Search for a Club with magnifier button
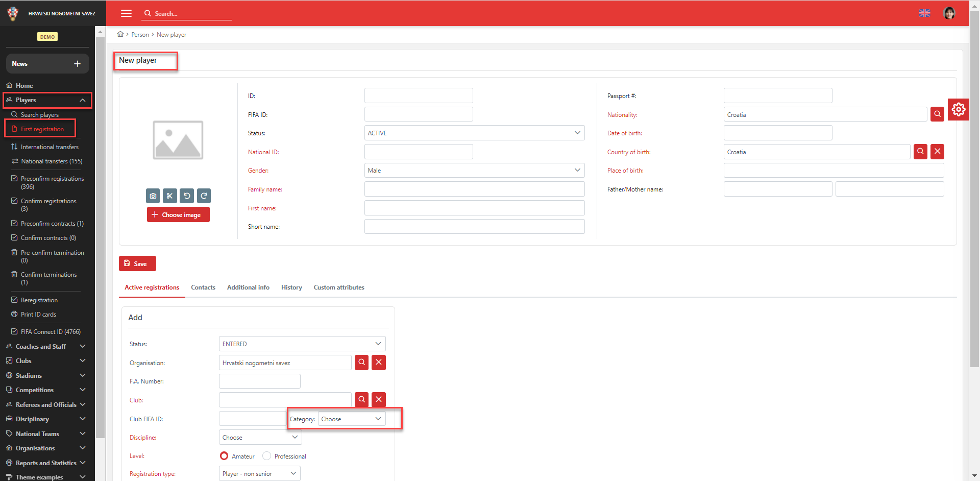 [x=361, y=399]
